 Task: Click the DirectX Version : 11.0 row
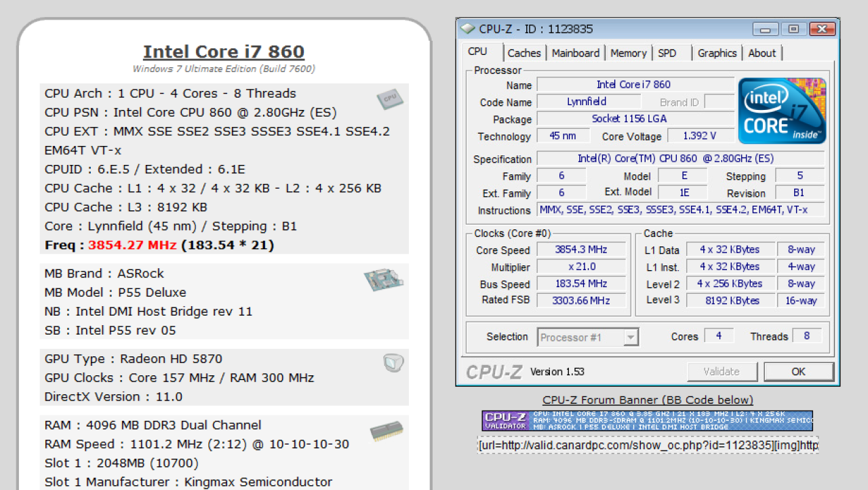224,397
